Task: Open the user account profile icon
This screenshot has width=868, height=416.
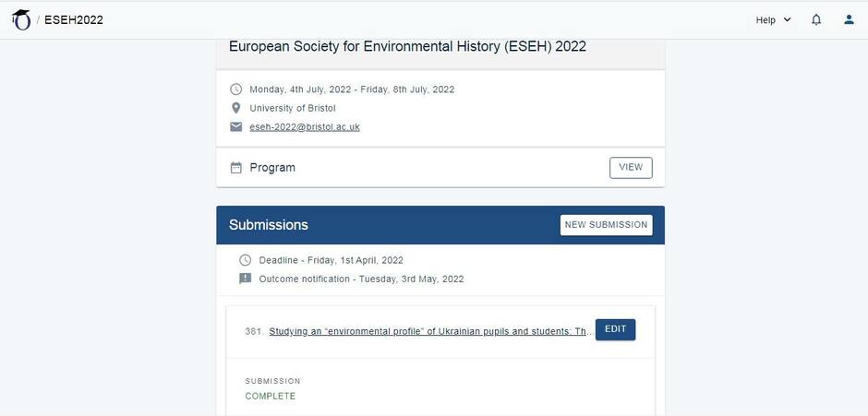Action: (x=849, y=20)
